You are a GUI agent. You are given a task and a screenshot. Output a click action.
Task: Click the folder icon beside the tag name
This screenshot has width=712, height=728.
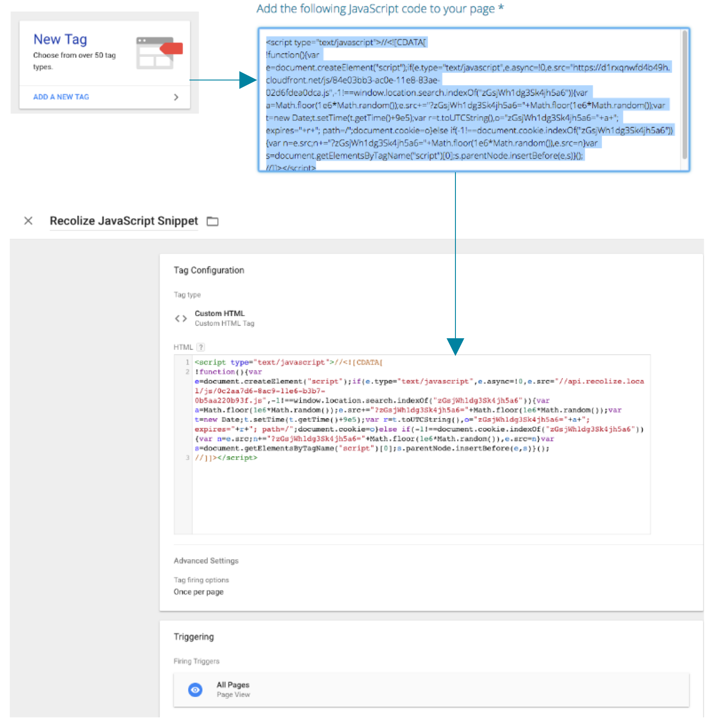tap(213, 221)
